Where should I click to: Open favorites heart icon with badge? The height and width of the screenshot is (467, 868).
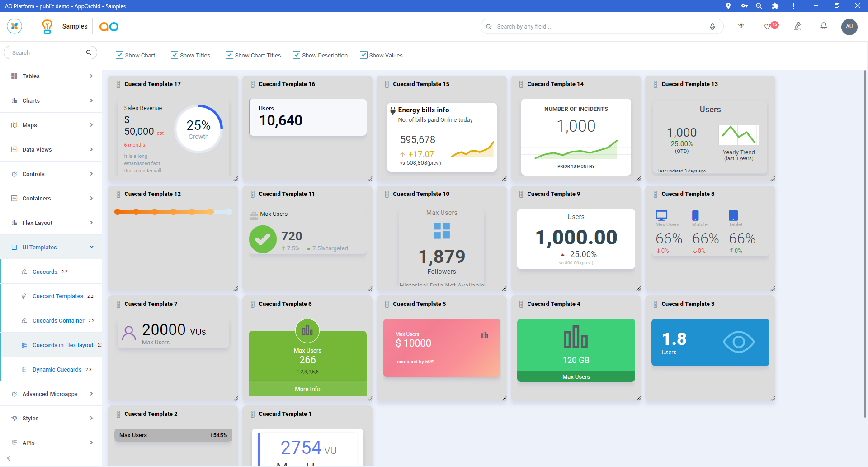click(x=768, y=27)
